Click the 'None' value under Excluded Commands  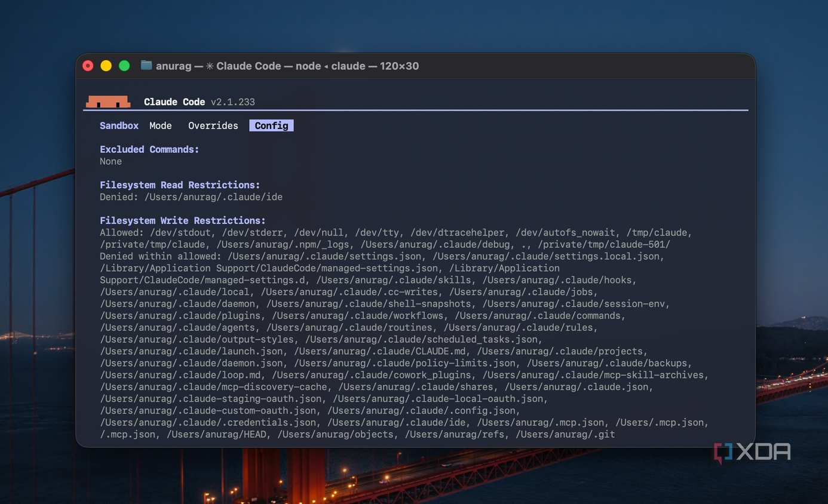(111, 161)
